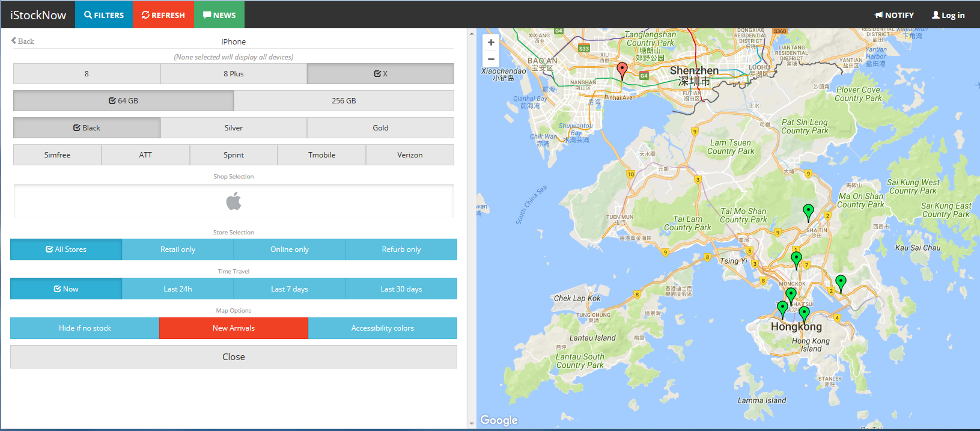Click the Tsing Yi label on map
The image size is (980, 431).
pyautogui.click(x=733, y=261)
